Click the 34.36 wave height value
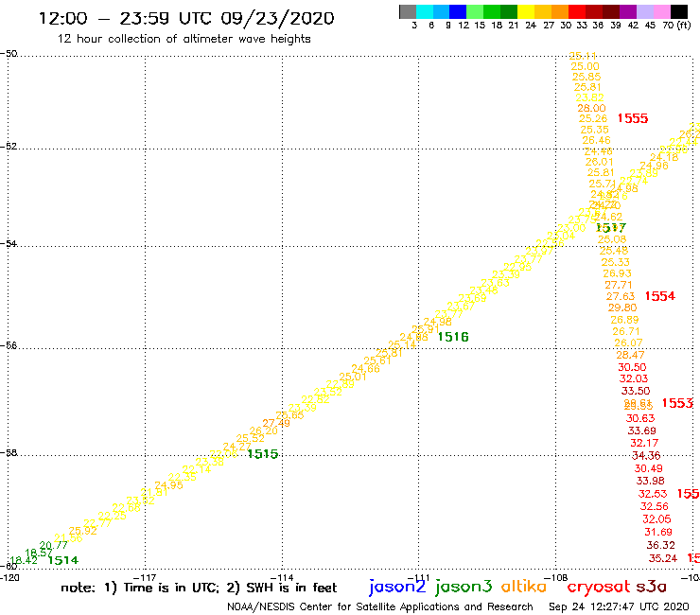700x615 pixels. pos(646,455)
